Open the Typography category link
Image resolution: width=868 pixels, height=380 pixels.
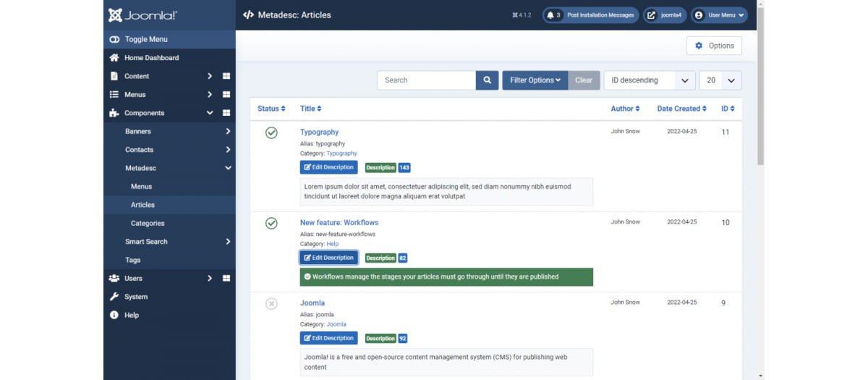[341, 153]
